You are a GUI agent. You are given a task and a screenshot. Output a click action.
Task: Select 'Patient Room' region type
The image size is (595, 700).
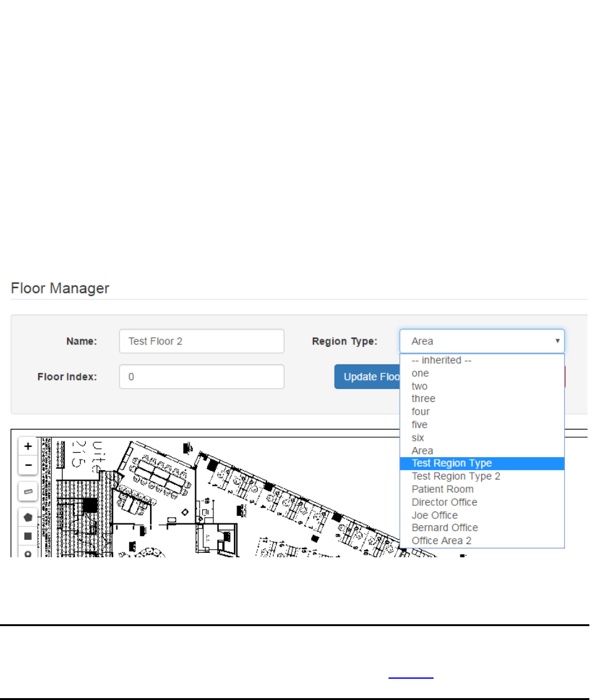click(x=482, y=489)
